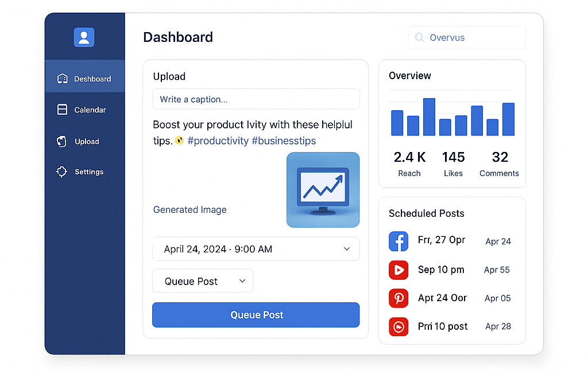Image resolution: width=588 pixels, height=374 pixels.
Task: Select the Apt 24 Oor post title
Action: point(442,298)
